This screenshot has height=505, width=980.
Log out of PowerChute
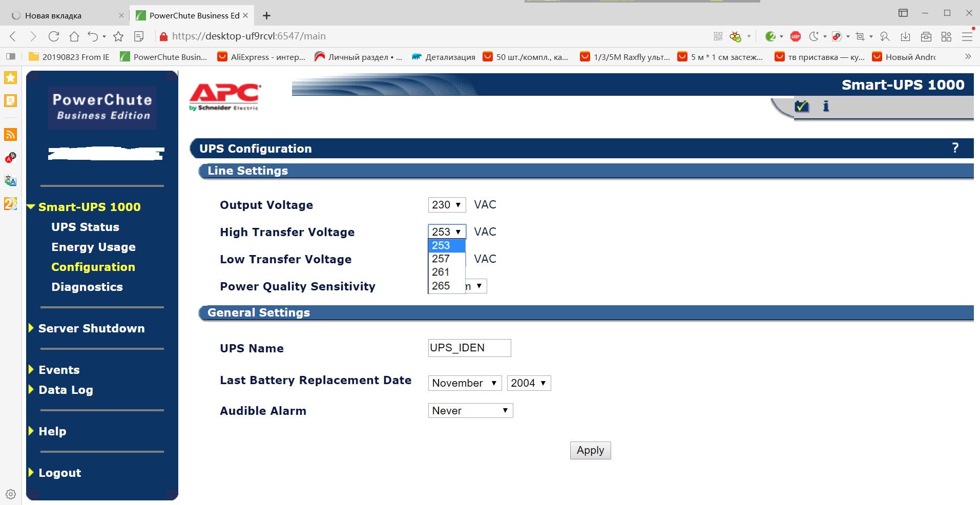(59, 473)
